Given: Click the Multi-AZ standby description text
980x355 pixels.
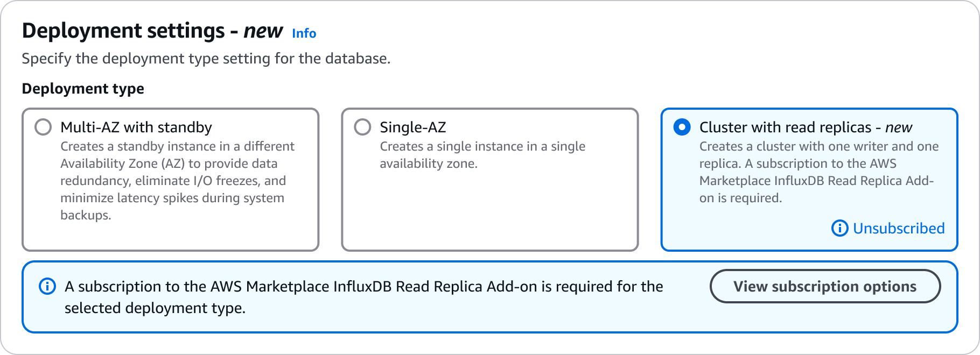Looking at the screenshot, I should tap(177, 181).
